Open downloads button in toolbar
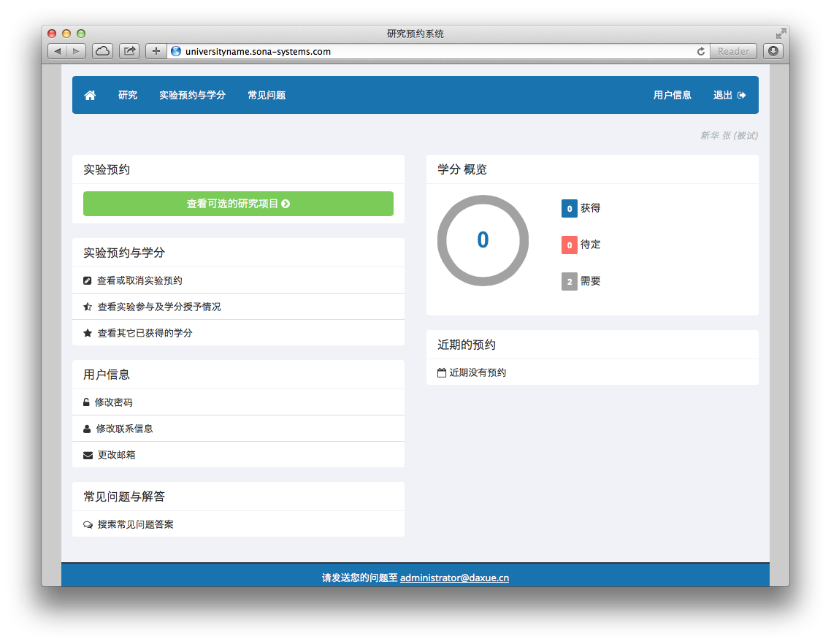The width and height of the screenshot is (831, 644). click(x=773, y=51)
